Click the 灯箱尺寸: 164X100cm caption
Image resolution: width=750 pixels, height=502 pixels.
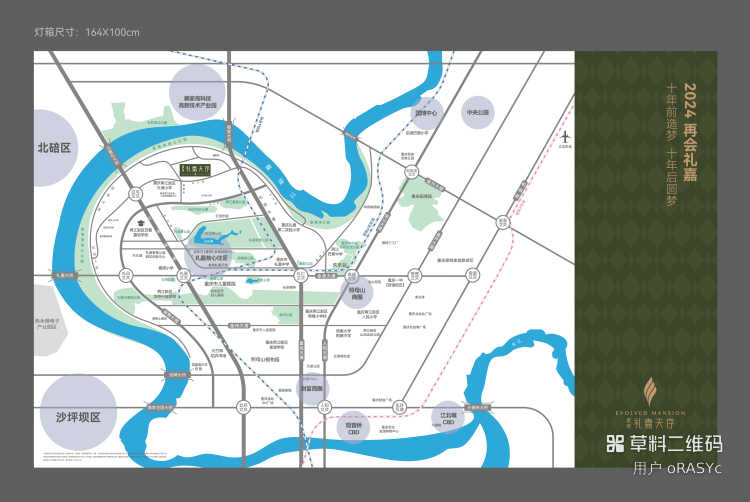(87, 33)
